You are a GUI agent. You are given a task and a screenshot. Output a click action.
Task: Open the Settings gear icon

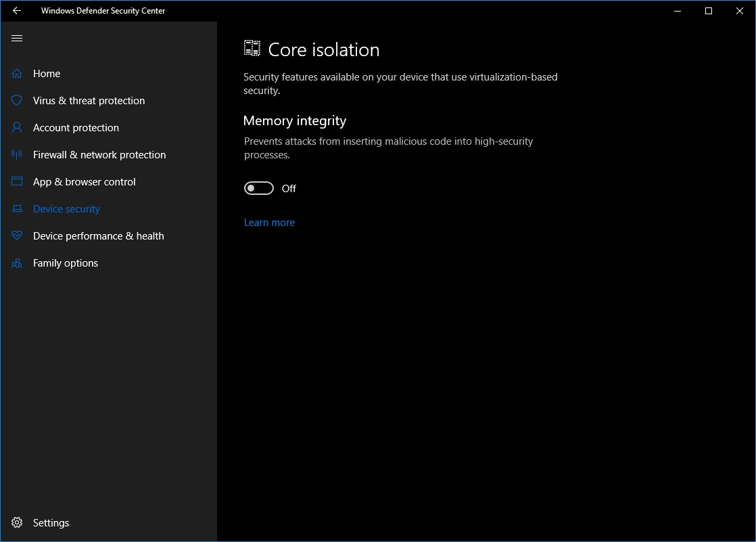pyautogui.click(x=17, y=523)
